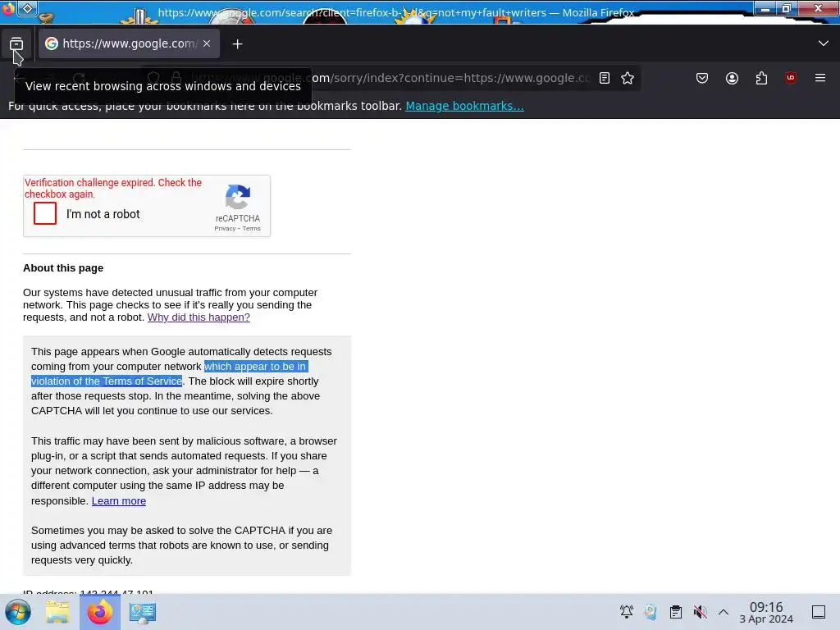
Task: Click the Why did this happen link
Action: pos(199,317)
